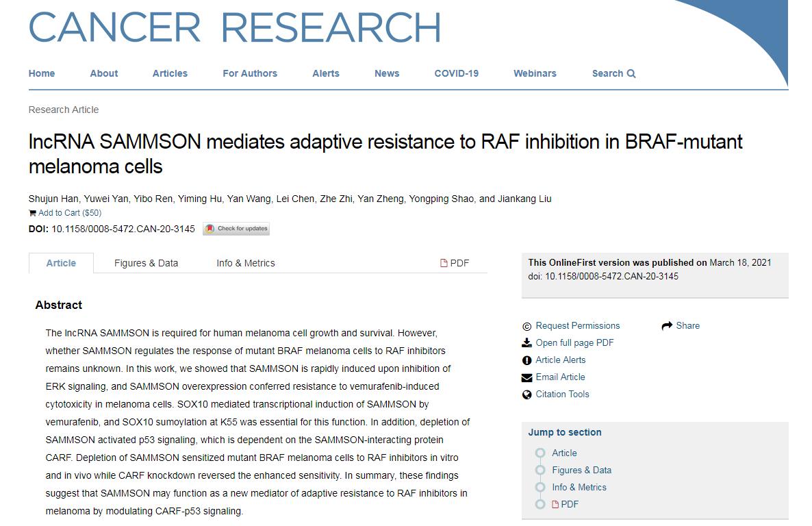Image resolution: width=812 pixels, height=526 pixels.
Task: Switch to the Figures & Data tab
Action: pyautogui.click(x=146, y=263)
